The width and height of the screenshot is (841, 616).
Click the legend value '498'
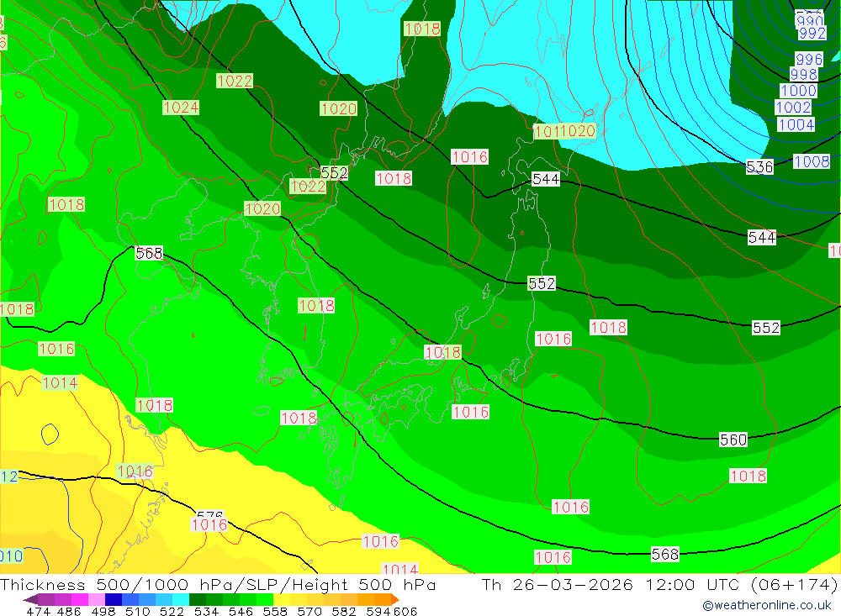pyautogui.click(x=103, y=611)
